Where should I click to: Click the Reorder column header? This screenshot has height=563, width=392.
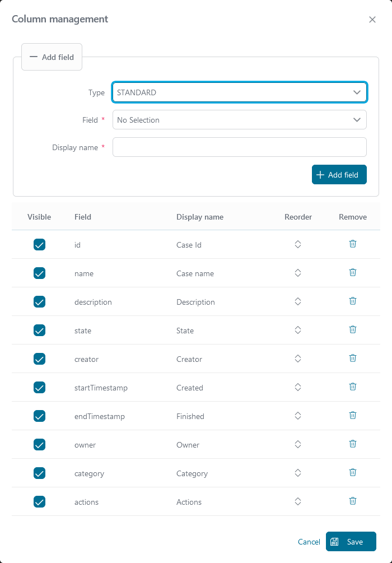[x=298, y=217]
